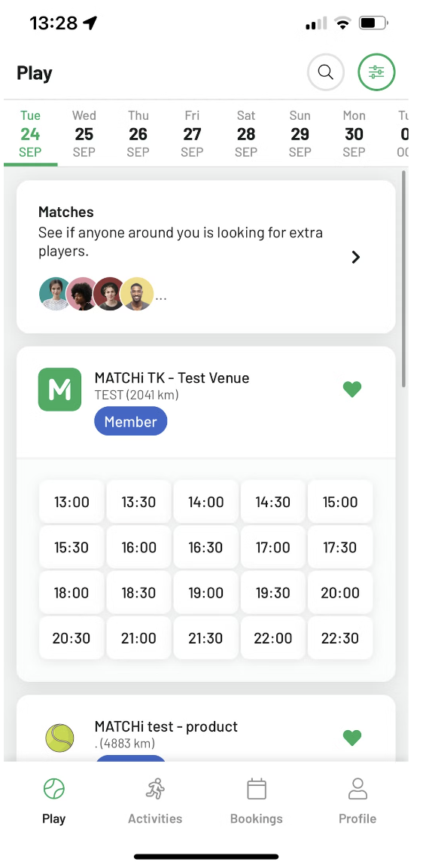Unfavorite MATCHi TK - Test Venue heart
426x868 pixels.
pyautogui.click(x=352, y=389)
